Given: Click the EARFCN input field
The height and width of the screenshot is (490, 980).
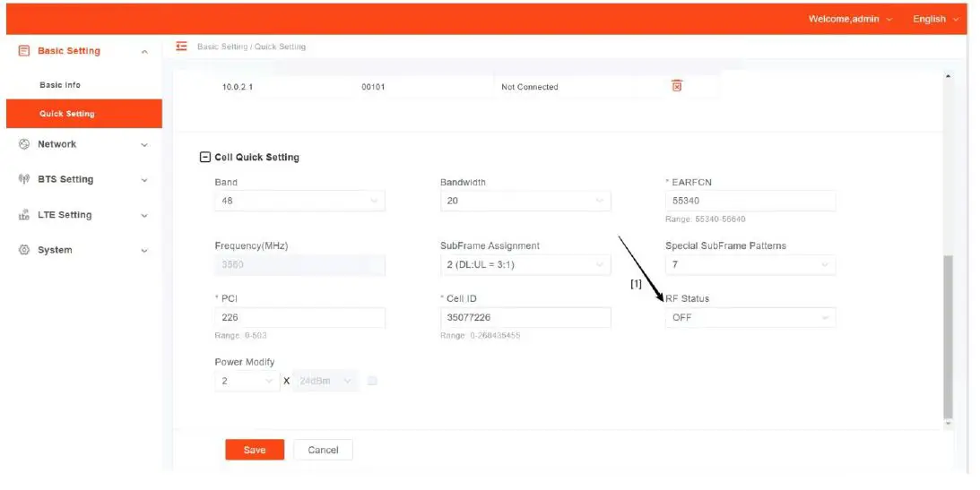Looking at the screenshot, I should pyautogui.click(x=750, y=201).
